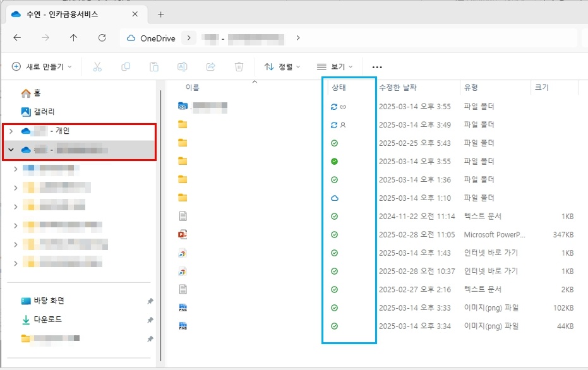Click the date 2025-02-27 오후 2:16
The height and width of the screenshot is (370, 588).
click(x=415, y=289)
